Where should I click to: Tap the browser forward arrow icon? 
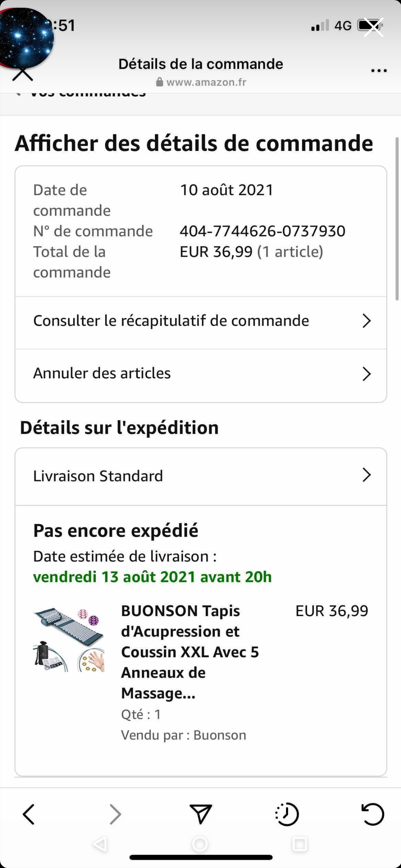[115, 814]
